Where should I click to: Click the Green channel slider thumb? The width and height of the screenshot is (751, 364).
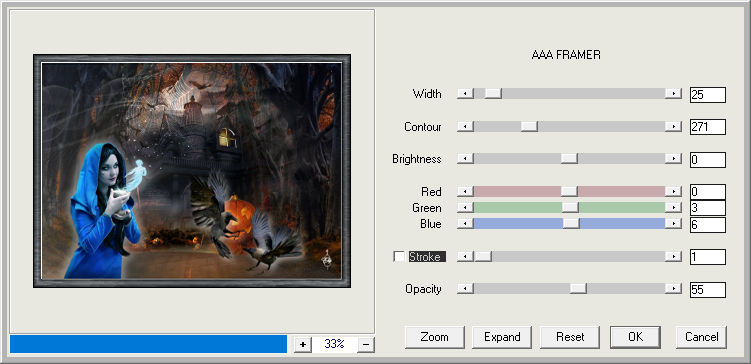pos(570,207)
